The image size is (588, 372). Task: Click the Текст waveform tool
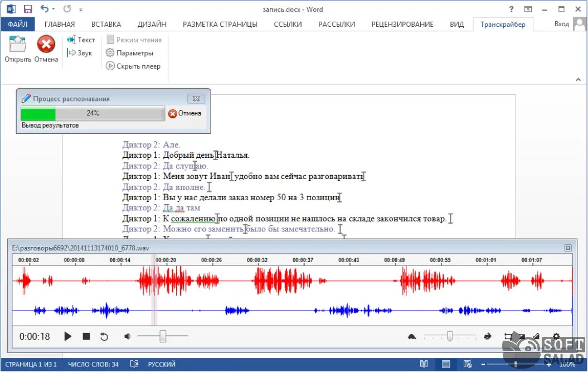coord(81,40)
